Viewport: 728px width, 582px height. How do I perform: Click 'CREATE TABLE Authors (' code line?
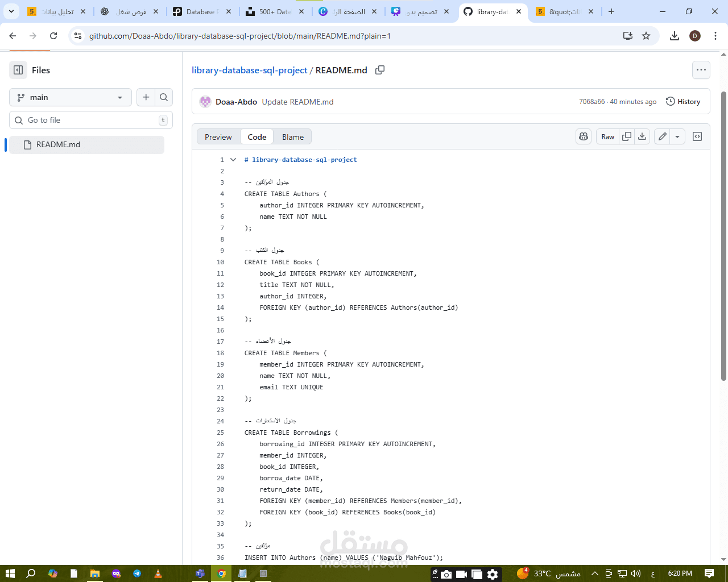[x=286, y=194]
